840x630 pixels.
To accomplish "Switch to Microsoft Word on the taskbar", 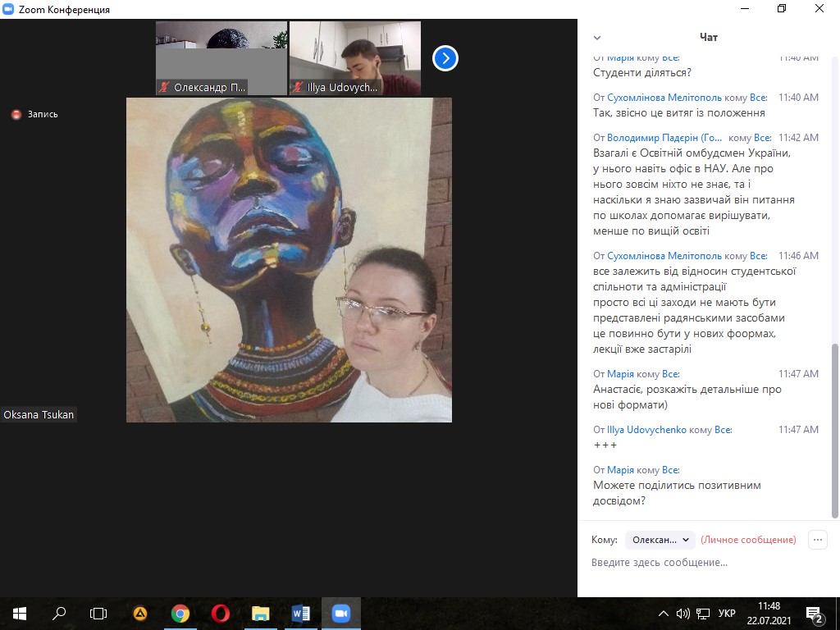I will 300,614.
